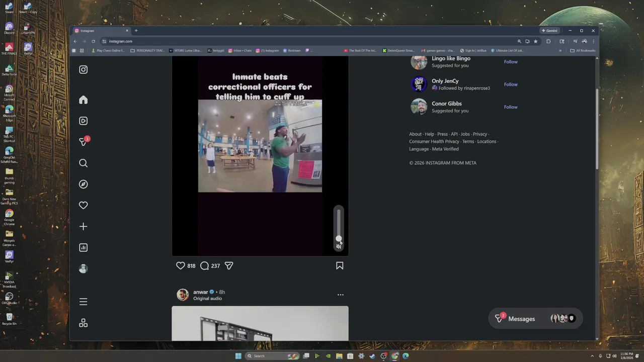Open Microsoft Edge from taskbar
This screenshot has width=644, height=362.
[406, 356]
